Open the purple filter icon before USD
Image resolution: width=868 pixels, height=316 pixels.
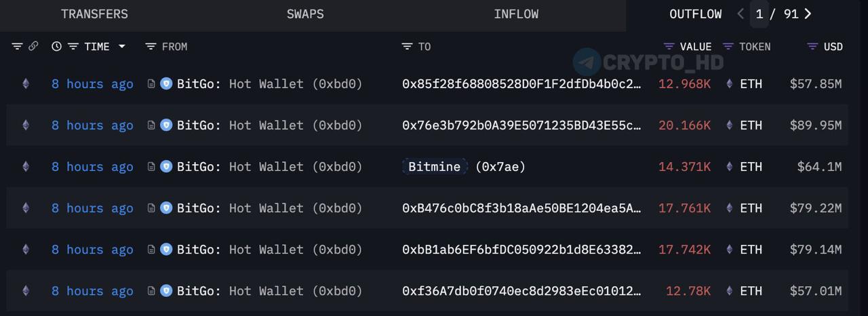[812, 47]
